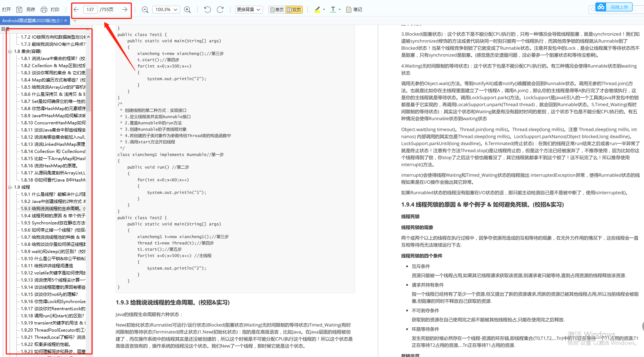Viewport: 644px width, 357px height.
Task: Open outline item 1.7.3 能给我说说NIO有什么特点
Action: point(53,44)
